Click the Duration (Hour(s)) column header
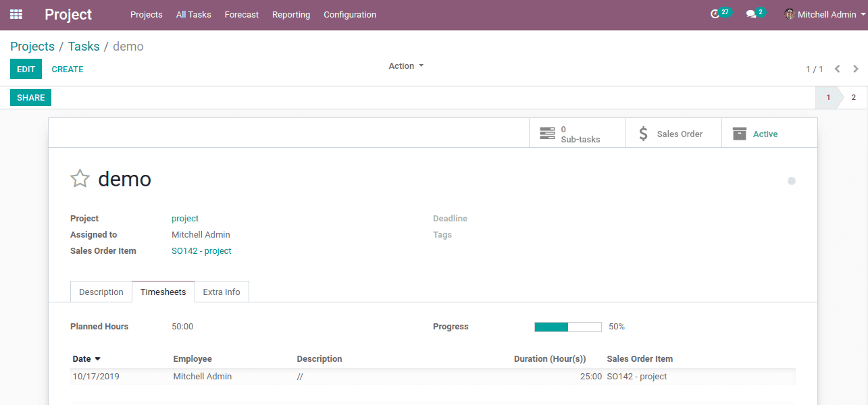868x405 pixels. pyautogui.click(x=550, y=359)
